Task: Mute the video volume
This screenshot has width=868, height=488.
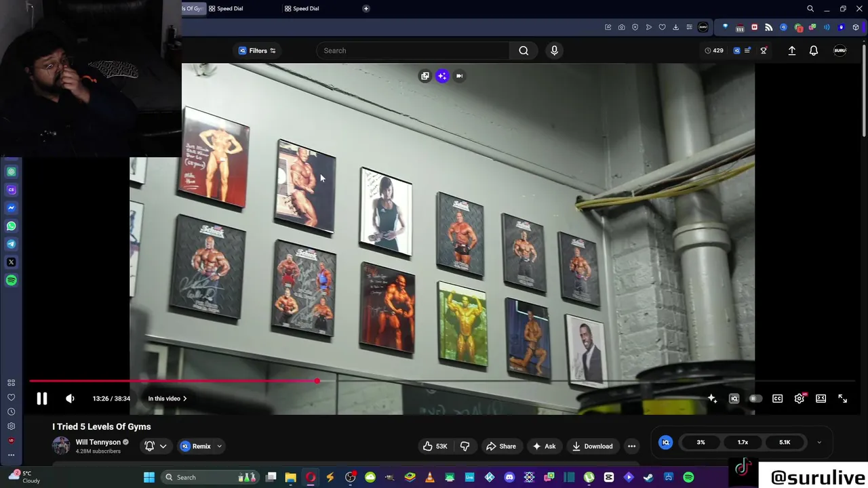Action: pos(70,399)
